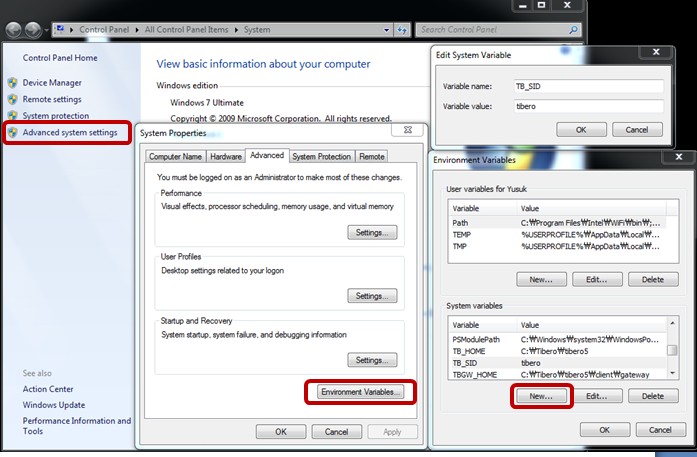Open the Windows Update link
Screen dimensions: 697x457
point(54,405)
